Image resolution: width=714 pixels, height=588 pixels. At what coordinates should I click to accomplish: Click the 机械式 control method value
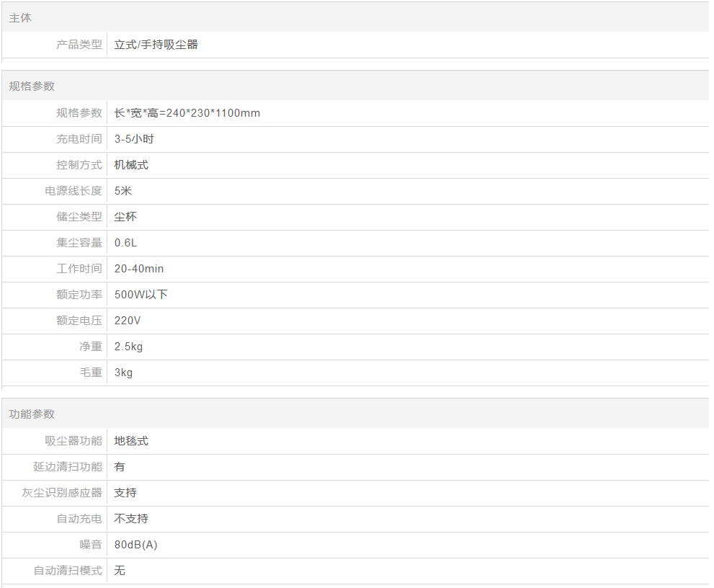tap(131, 165)
